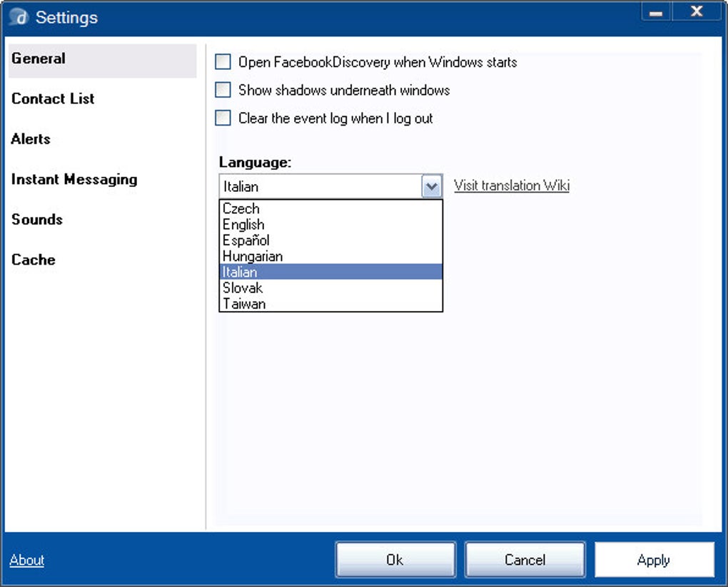This screenshot has width=728, height=587.
Task: Click the app logo icon in title bar
Action: click(19, 17)
